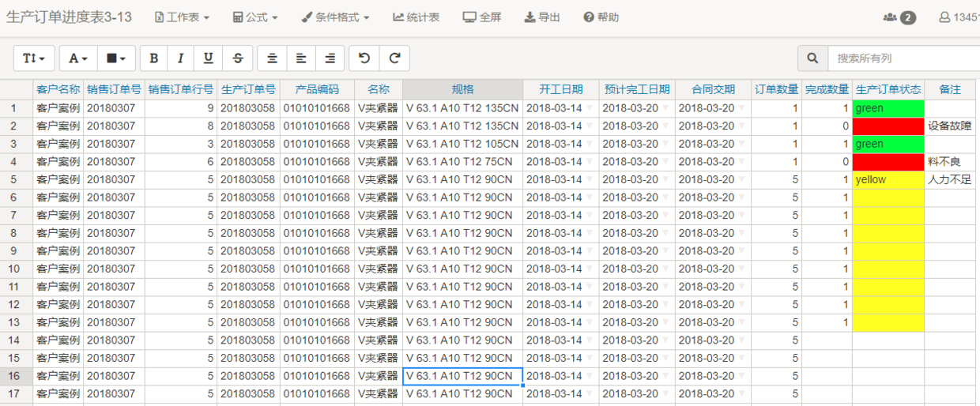This screenshot has width=980, height=406.
Task: Click the 搜索所有列 search field
Action: (x=901, y=58)
